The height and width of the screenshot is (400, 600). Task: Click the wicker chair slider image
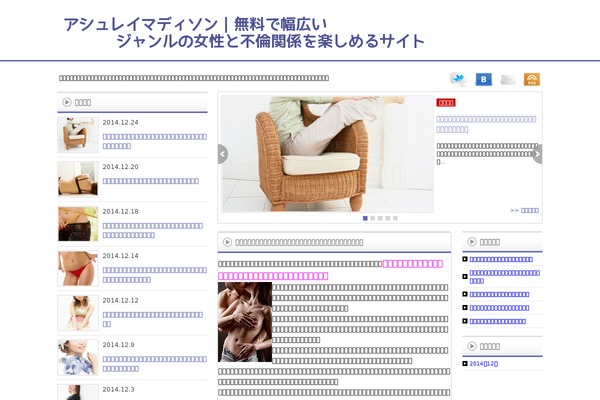point(328,154)
